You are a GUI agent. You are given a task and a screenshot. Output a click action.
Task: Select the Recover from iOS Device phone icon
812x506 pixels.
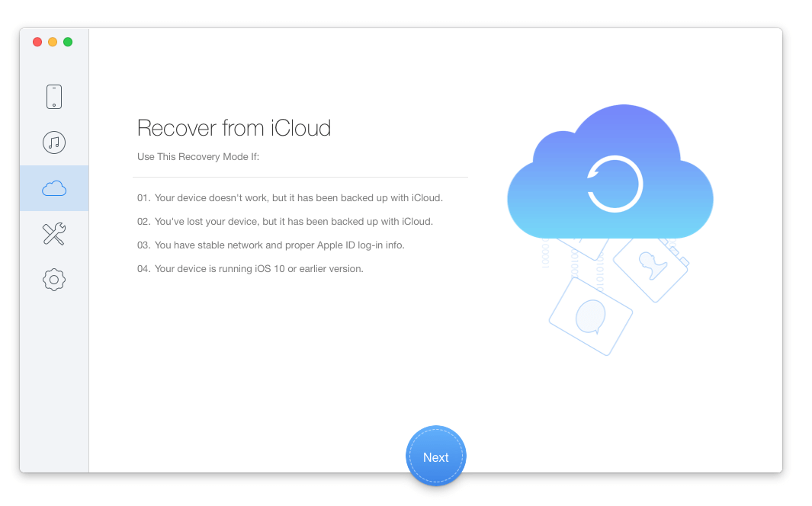(x=54, y=97)
